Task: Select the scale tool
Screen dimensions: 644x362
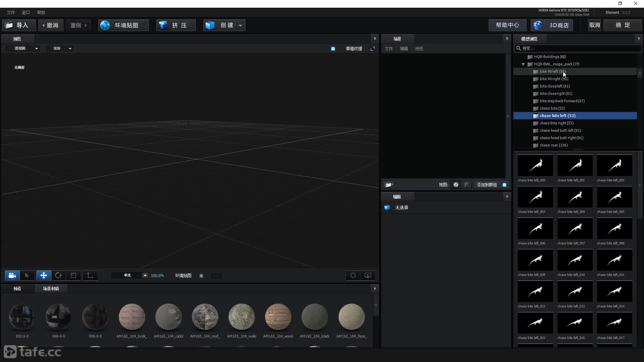Action: tap(73, 276)
